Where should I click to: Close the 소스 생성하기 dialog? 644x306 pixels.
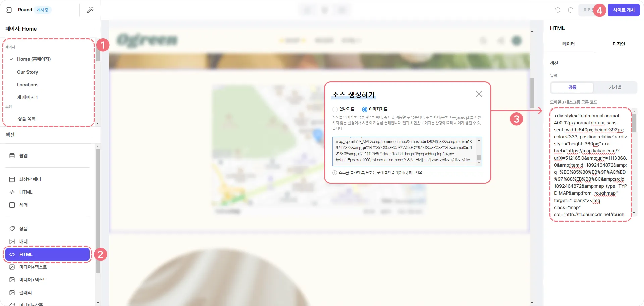tap(479, 94)
